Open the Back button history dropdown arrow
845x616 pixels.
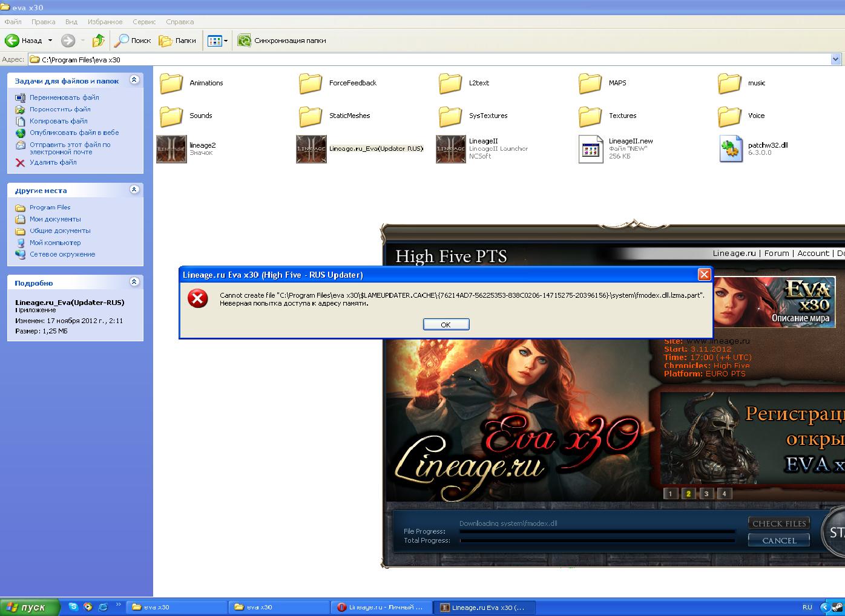pyautogui.click(x=50, y=41)
